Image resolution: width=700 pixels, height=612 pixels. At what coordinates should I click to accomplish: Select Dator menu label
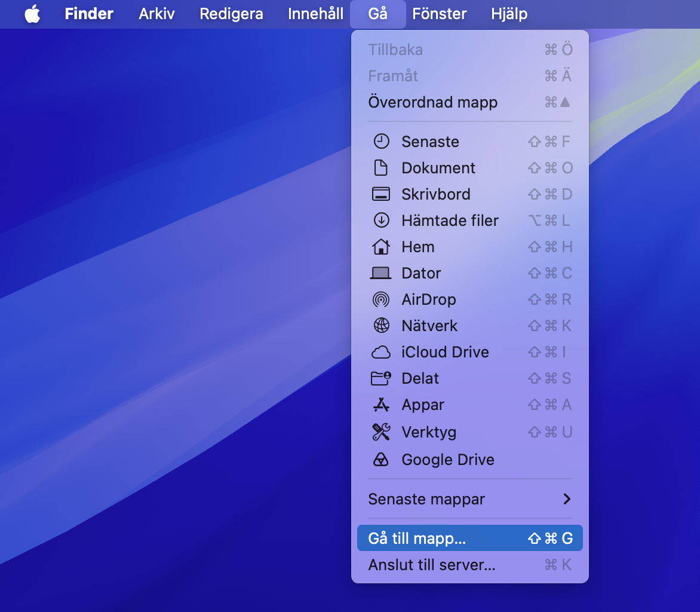point(421,273)
